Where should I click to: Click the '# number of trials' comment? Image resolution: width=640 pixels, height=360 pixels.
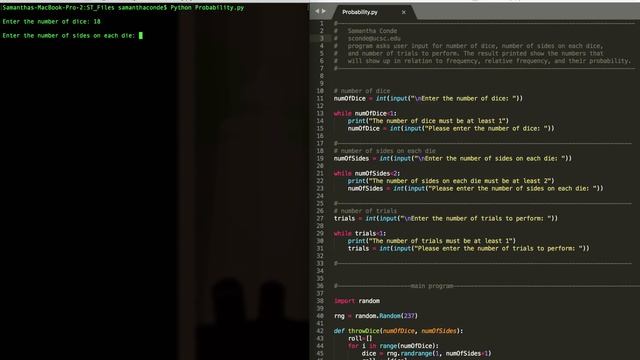365,211
